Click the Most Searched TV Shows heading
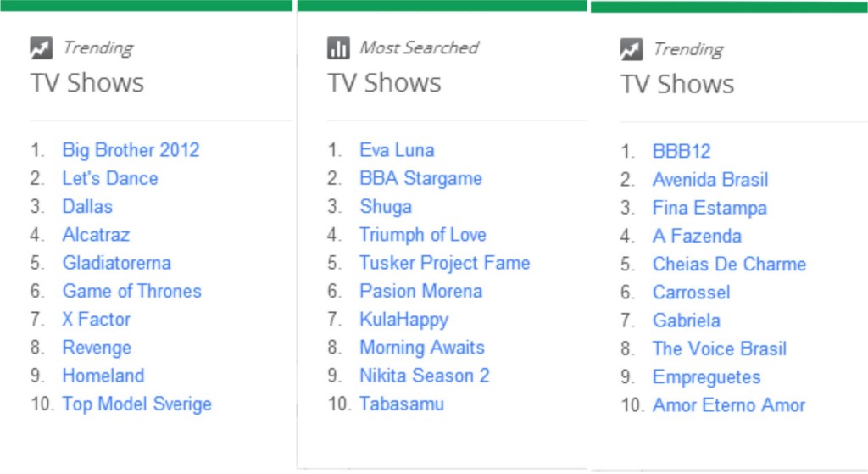The width and height of the screenshot is (868, 474). [384, 83]
